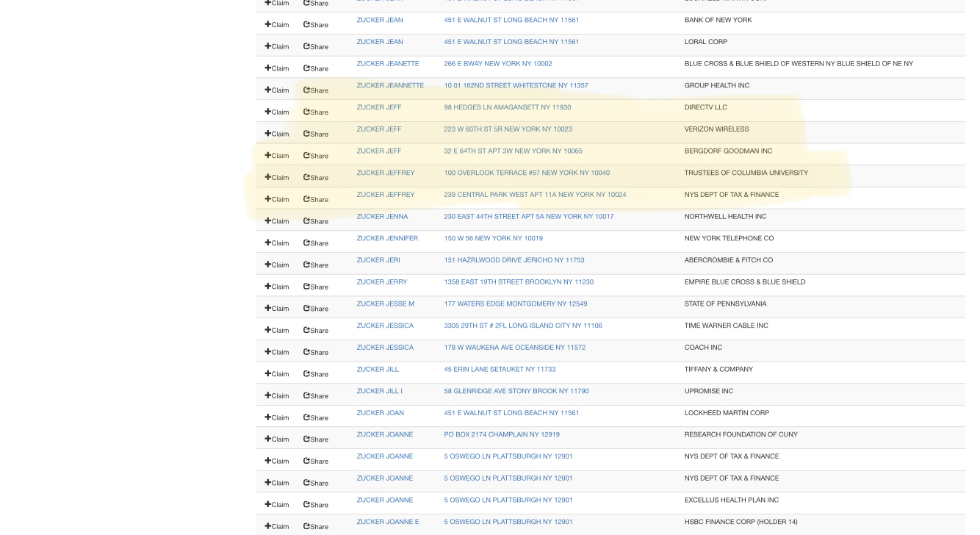Claim the Zucker Jenna Northwell Health entry
Screen dimensions: 980x535
pyautogui.click(x=277, y=221)
